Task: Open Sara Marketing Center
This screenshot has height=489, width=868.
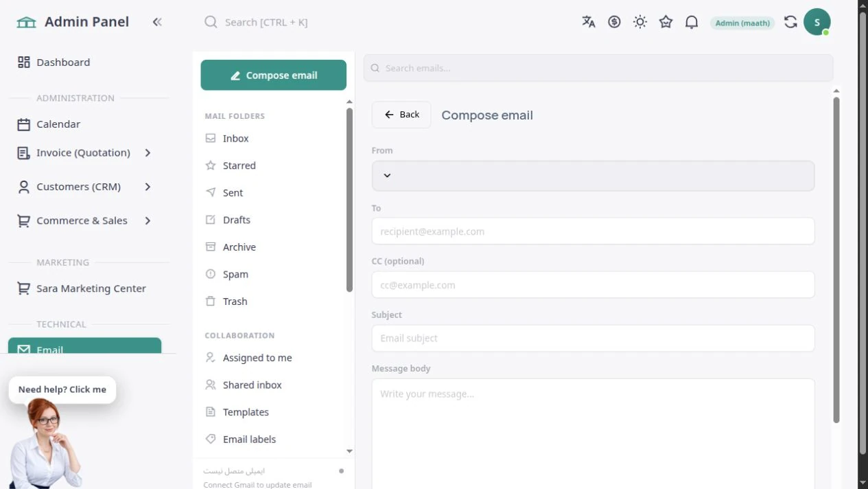Action: (x=85, y=288)
